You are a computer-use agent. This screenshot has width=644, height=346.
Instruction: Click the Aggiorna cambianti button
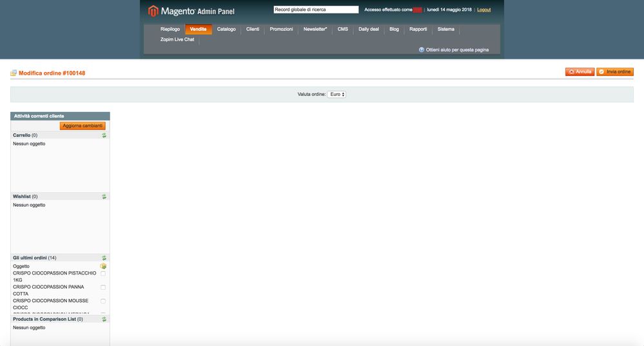pyautogui.click(x=83, y=126)
